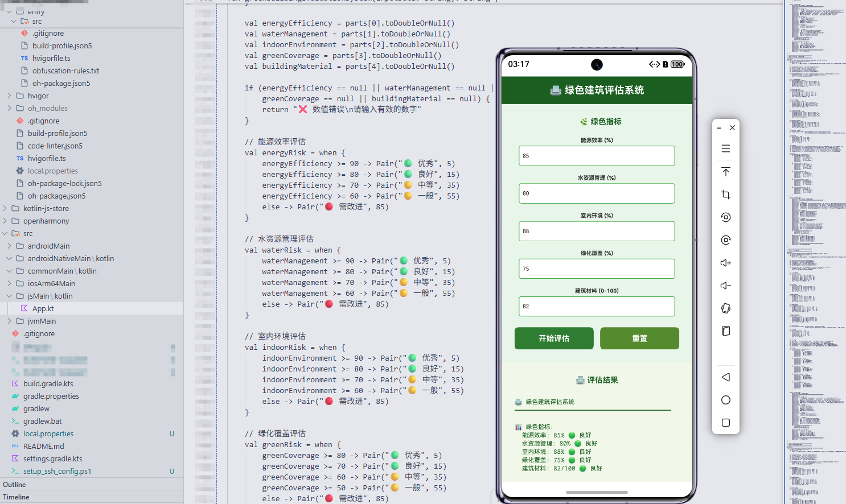Click the 评估结果 heading in the app
846x504 pixels.
pyautogui.click(x=597, y=380)
